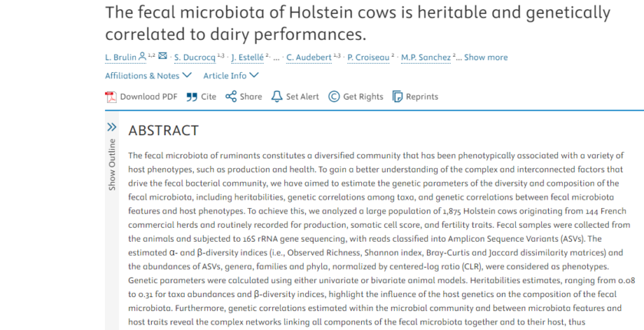Click the Get Rights copyright icon
Viewport: 644px width, 330px height.
[x=334, y=97]
